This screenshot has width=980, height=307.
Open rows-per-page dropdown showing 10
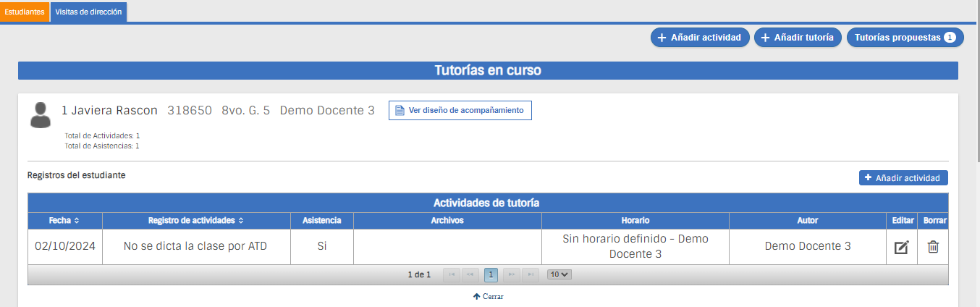(559, 274)
